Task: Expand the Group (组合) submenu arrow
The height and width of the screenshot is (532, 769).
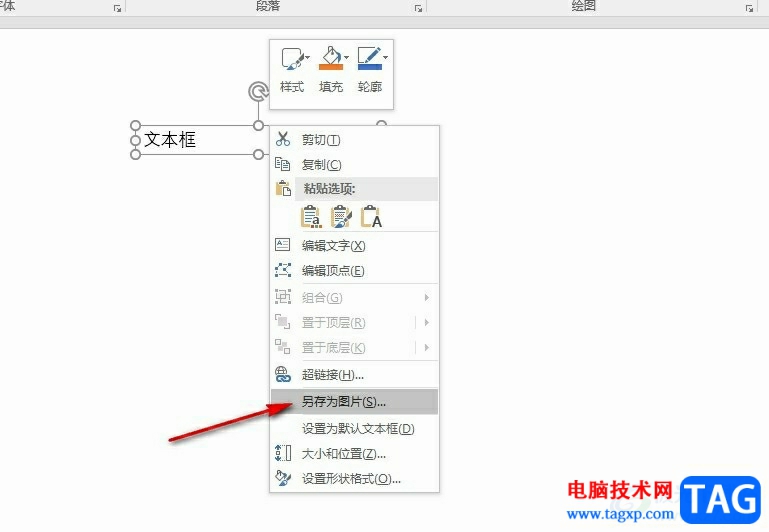Action: pyautogui.click(x=427, y=297)
